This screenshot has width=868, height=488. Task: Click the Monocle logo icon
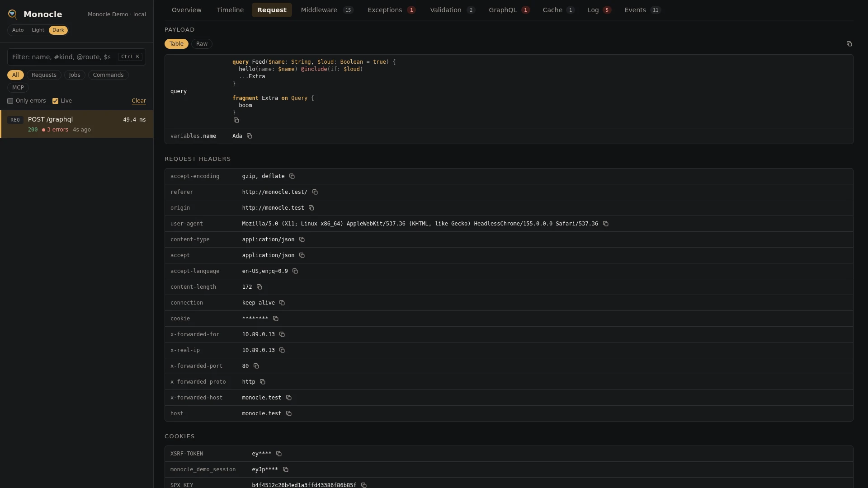13,14
